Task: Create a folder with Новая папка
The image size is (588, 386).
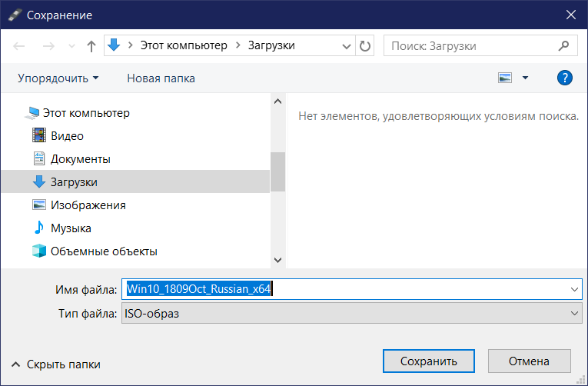Action: pos(161,78)
